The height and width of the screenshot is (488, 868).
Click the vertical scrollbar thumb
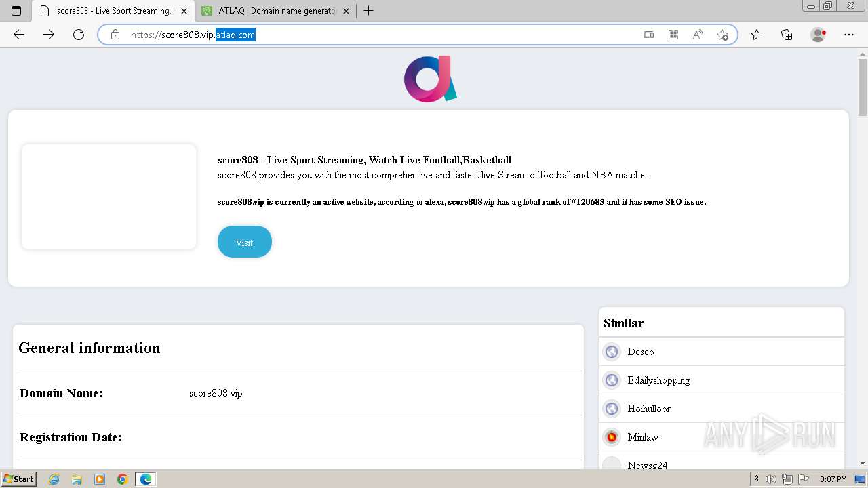863,88
